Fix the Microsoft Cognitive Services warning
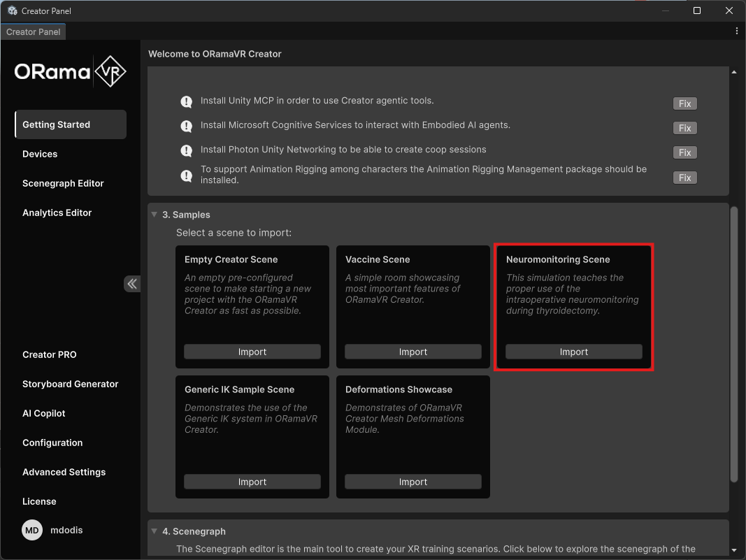 click(x=684, y=128)
